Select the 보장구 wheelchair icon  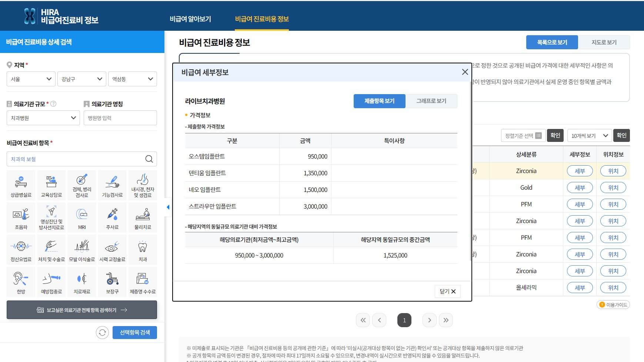click(x=112, y=282)
